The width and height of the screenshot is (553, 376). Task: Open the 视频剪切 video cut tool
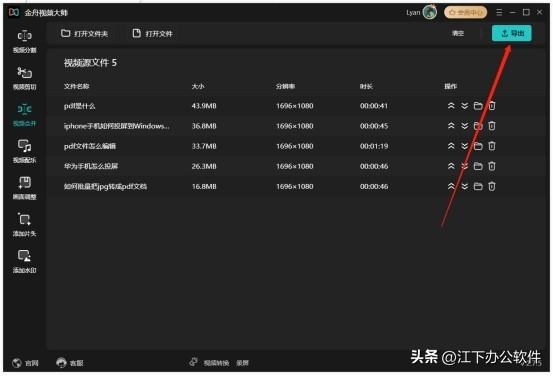tap(24, 78)
